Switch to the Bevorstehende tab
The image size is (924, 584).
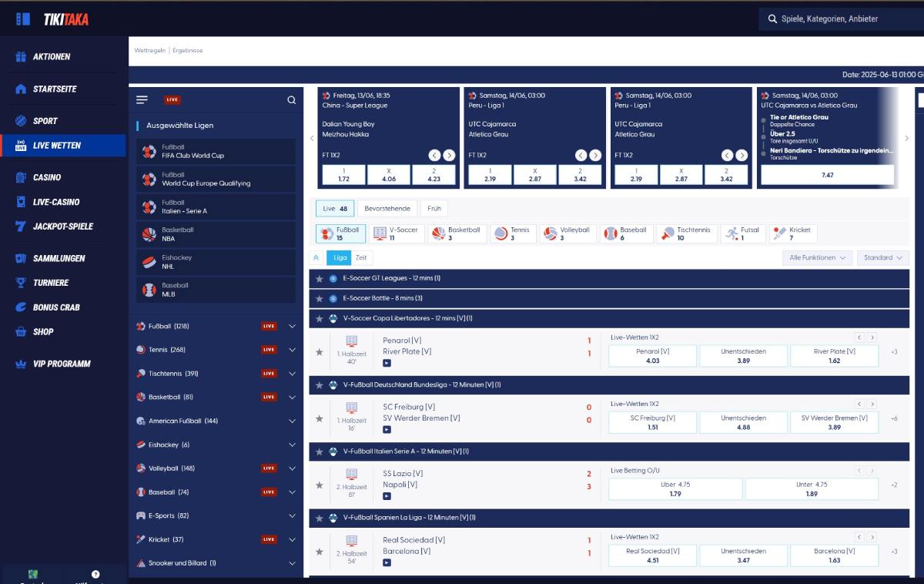coord(387,208)
